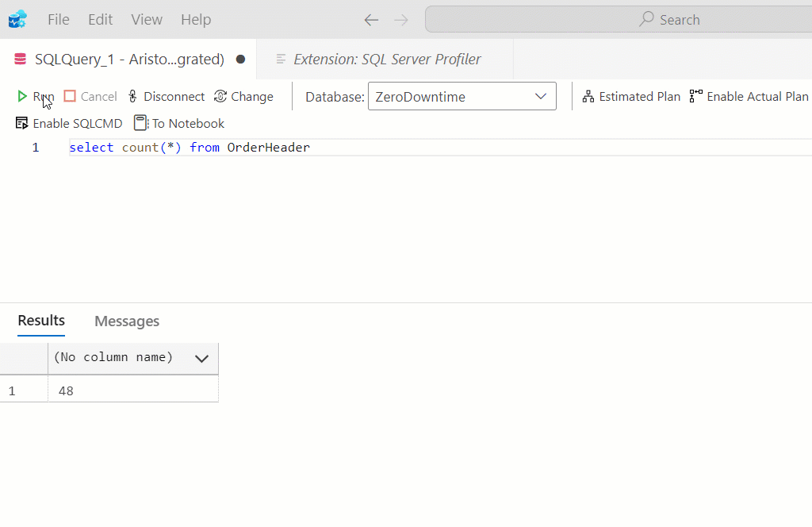Toggle Enable Actual Plan

[749, 97]
